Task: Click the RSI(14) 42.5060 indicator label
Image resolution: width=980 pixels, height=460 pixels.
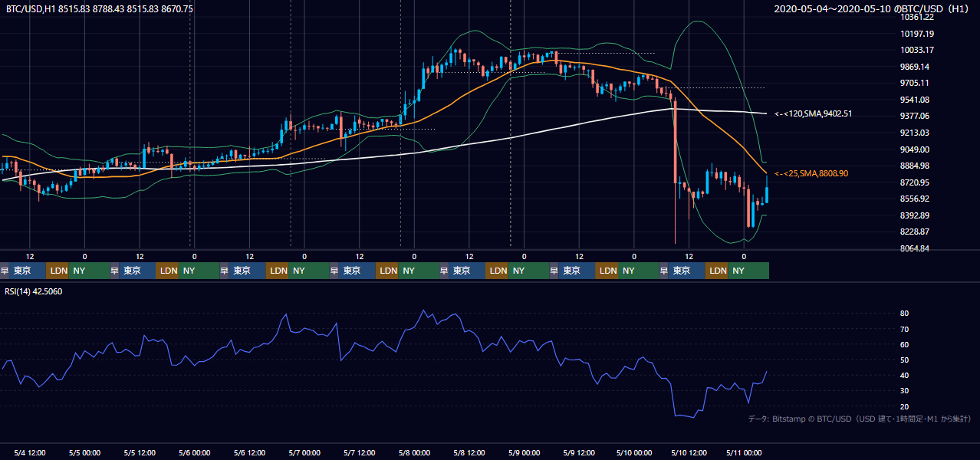Action: tap(34, 291)
